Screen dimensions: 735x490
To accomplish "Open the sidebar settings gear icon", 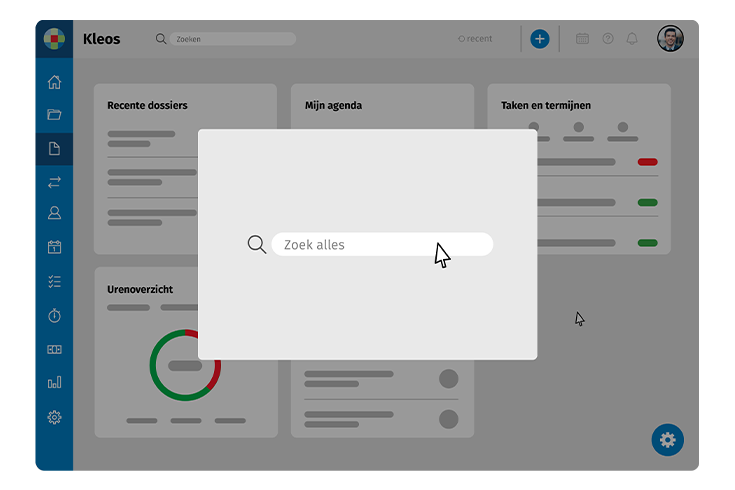I will [54, 417].
